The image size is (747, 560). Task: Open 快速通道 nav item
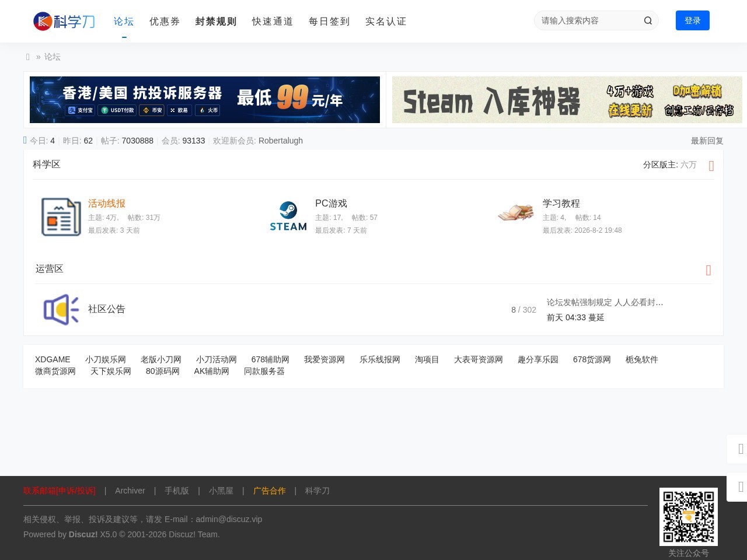pos(273,22)
